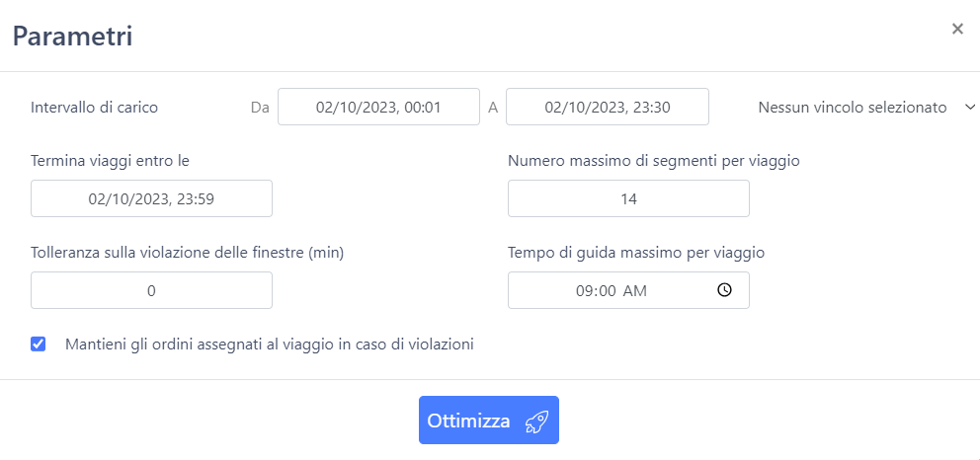Select the minutes '00' in driving time

coord(609,290)
